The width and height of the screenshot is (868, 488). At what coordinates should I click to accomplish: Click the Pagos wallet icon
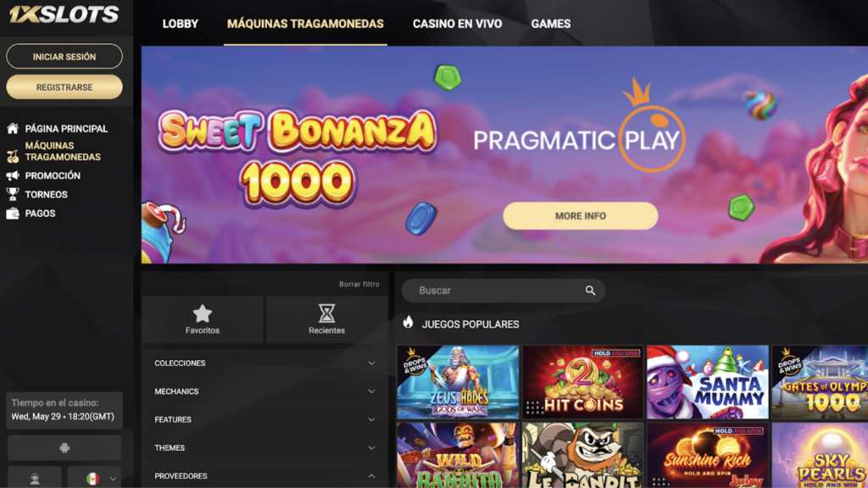pos(12,213)
